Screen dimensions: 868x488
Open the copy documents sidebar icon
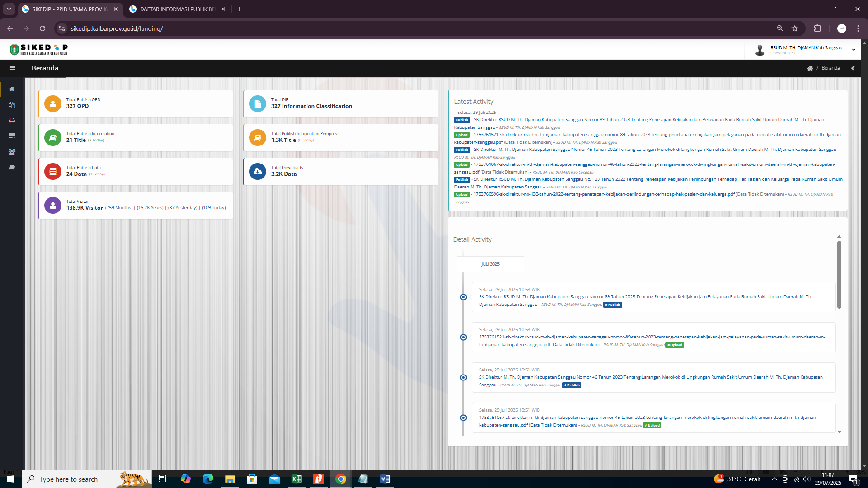tap(12, 105)
